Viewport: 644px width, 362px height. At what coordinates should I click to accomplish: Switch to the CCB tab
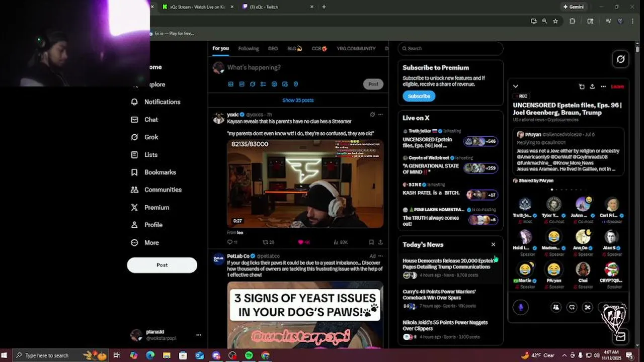click(319, 49)
